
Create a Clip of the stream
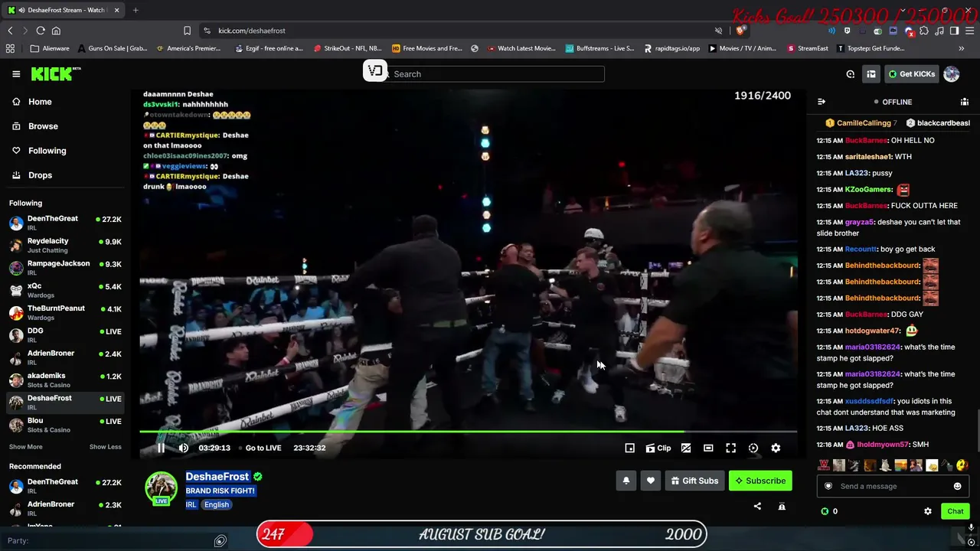click(x=658, y=448)
